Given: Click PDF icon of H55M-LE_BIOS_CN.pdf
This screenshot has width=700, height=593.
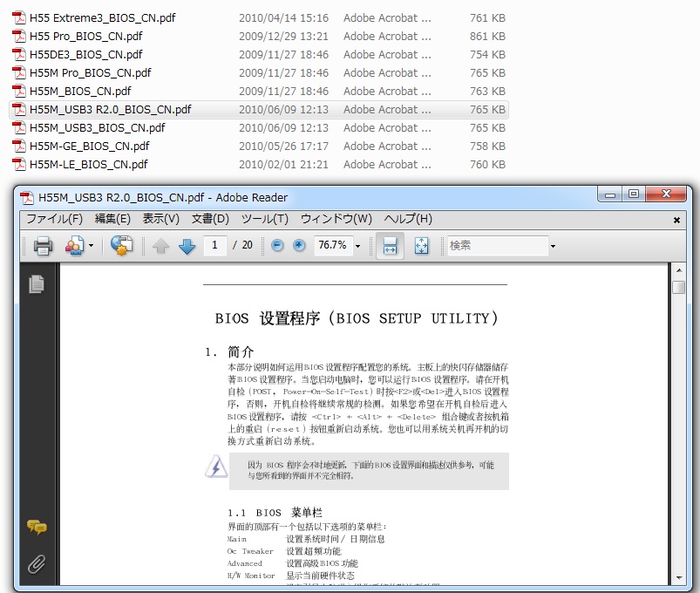Looking at the screenshot, I should click(19, 164).
